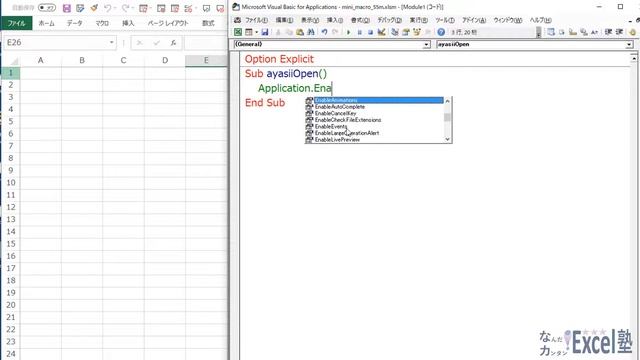The image size is (640, 360).
Task: Click the blue Help question mark icon
Action: (x=441, y=32)
